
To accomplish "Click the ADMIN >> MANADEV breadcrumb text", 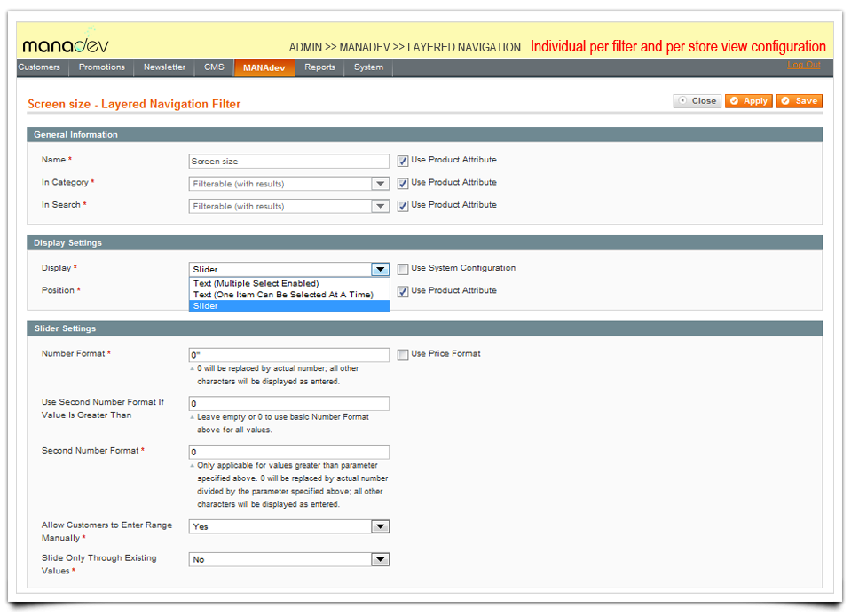I will point(405,47).
